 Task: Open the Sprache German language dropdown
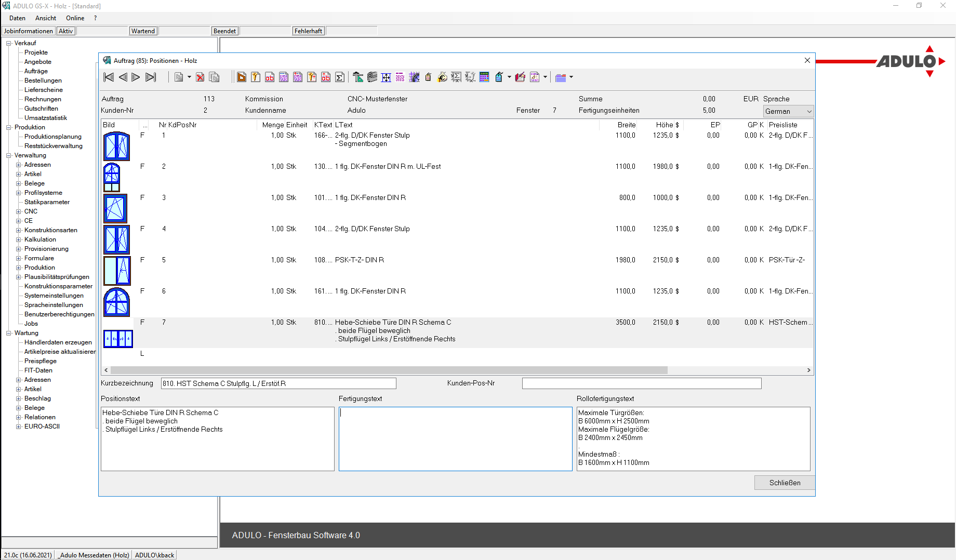(x=788, y=111)
